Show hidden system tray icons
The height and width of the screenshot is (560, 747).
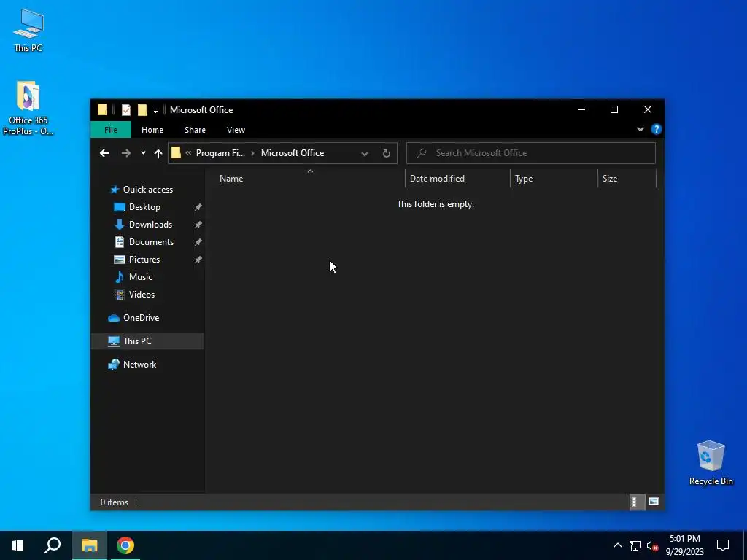[x=617, y=545]
